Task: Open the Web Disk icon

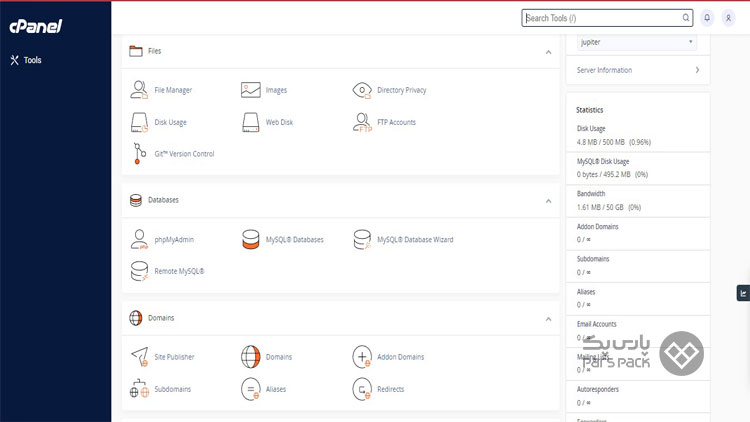Action: [251, 122]
